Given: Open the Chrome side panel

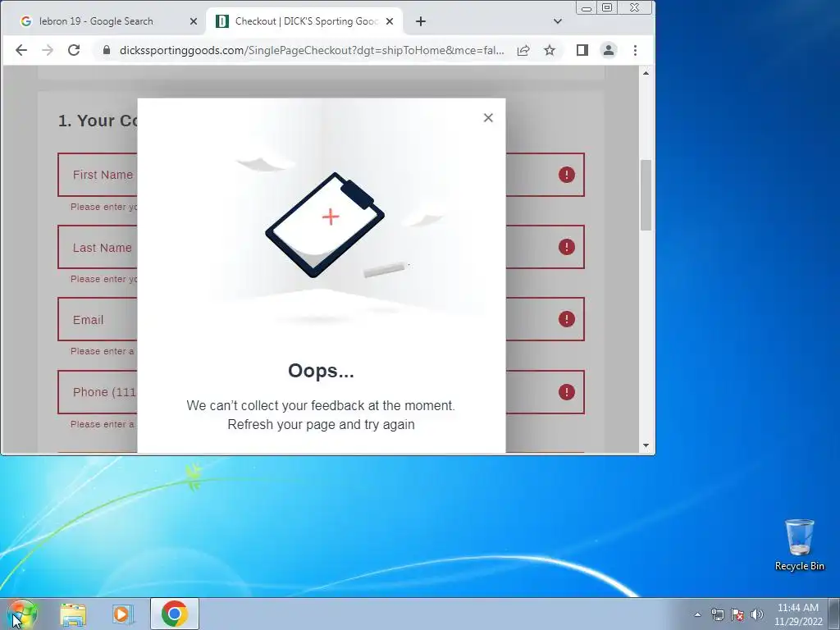Looking at the screenshot, I should coord(582,50).
